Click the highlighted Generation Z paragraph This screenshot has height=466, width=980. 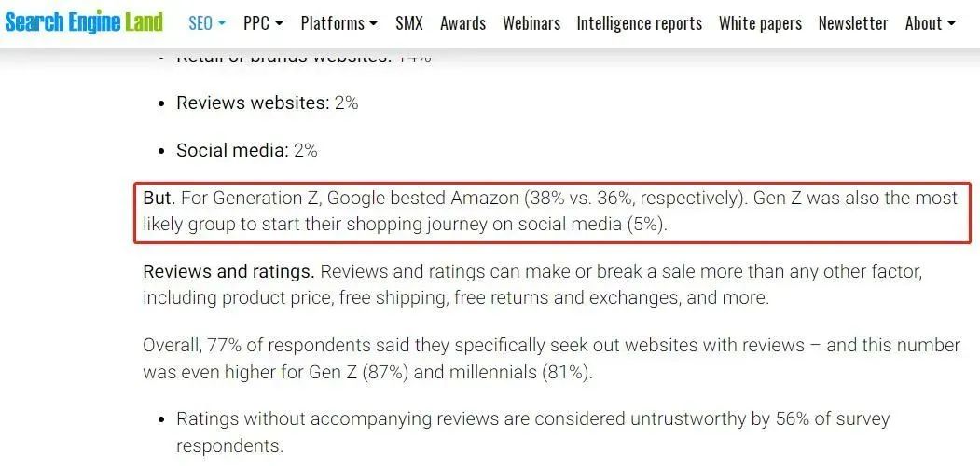click(x=553, y=212)
